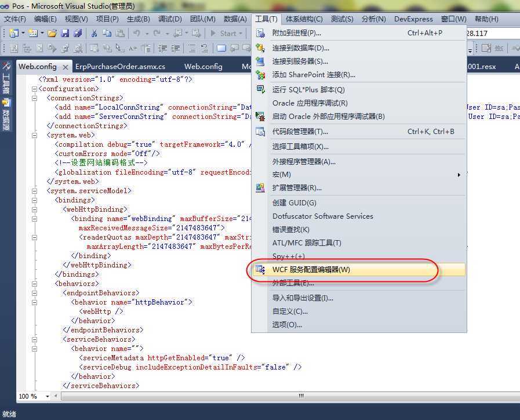
Task: Click the Code Snippets Manager menu icon
Action: pos(260,131)
